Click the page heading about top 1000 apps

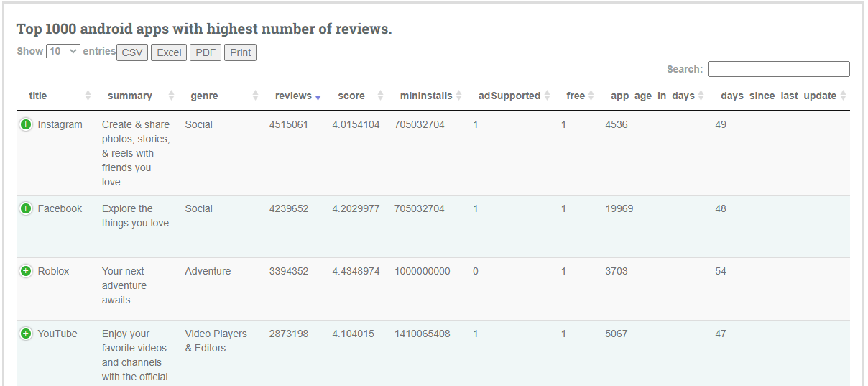(x=204, y=29)
